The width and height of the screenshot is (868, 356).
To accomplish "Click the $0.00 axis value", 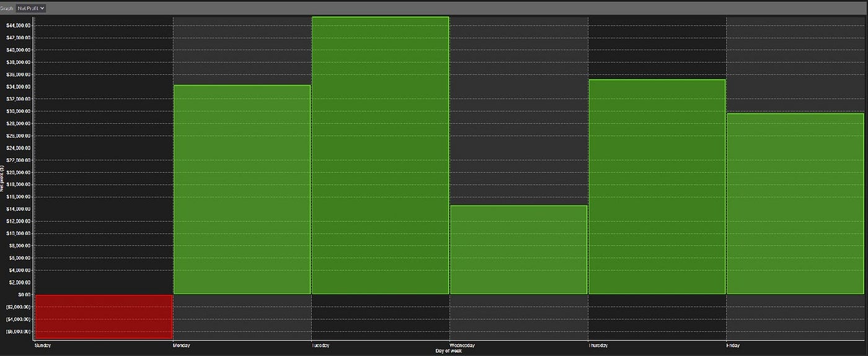I will pyautogui.click(x=25, y=295).
